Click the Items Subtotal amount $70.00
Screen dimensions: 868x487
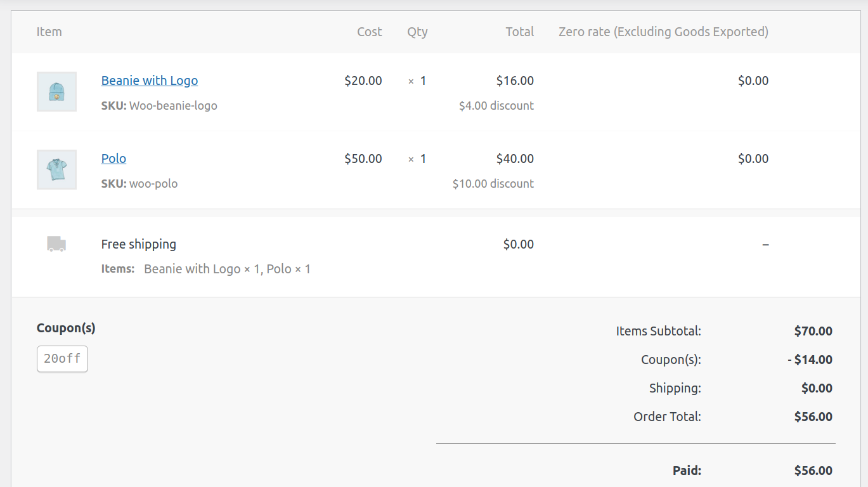813,331
